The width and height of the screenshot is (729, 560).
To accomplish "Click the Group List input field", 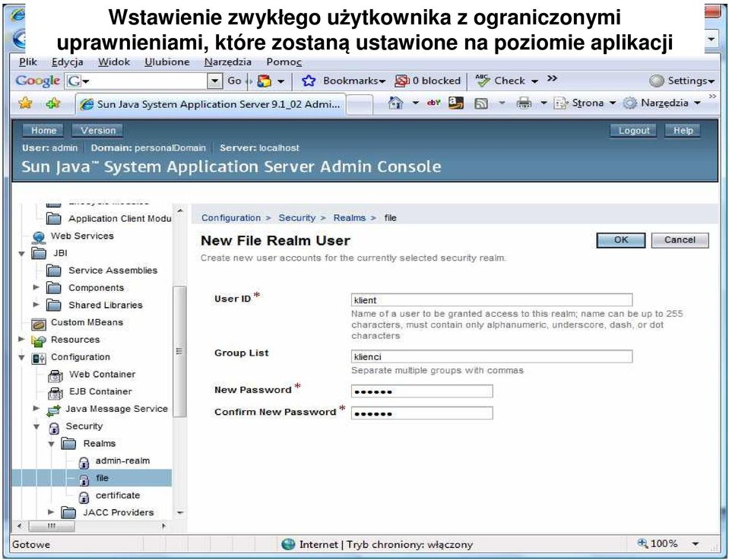I will click(492, 356).
